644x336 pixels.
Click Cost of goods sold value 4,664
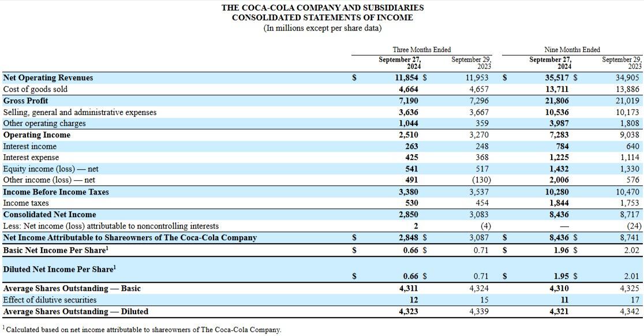coord(409,89)
